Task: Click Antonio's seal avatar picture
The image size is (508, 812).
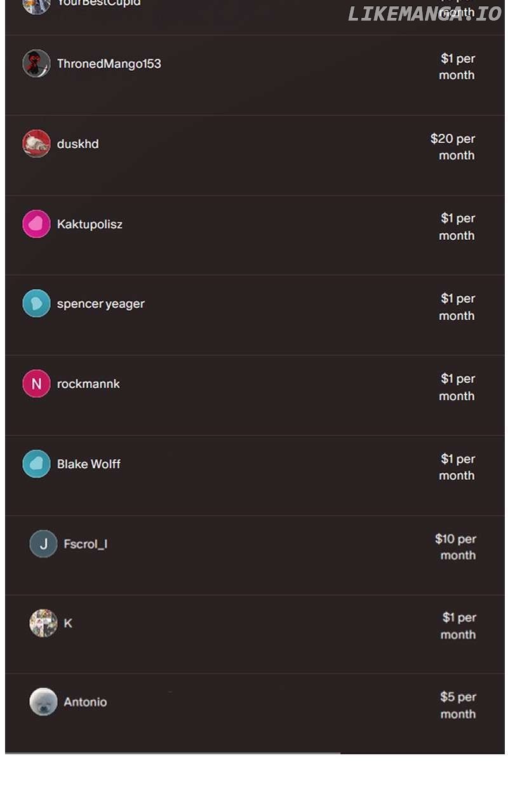Action: (43, 702)
